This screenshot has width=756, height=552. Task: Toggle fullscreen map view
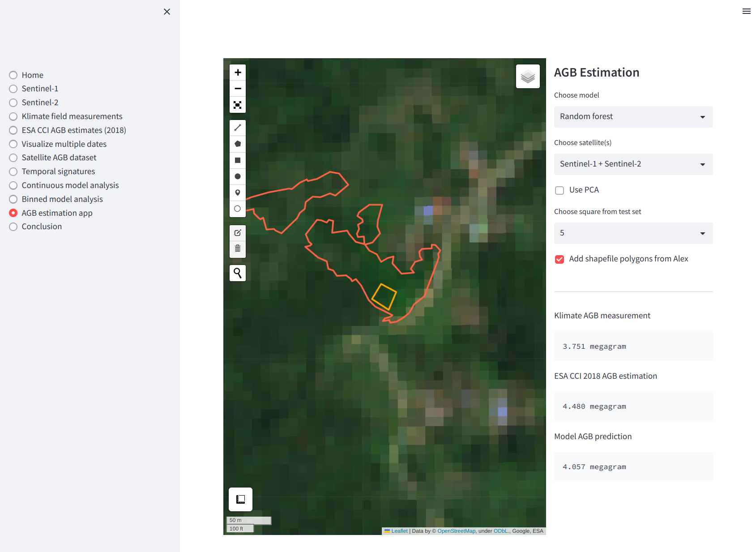click(238, 105)
